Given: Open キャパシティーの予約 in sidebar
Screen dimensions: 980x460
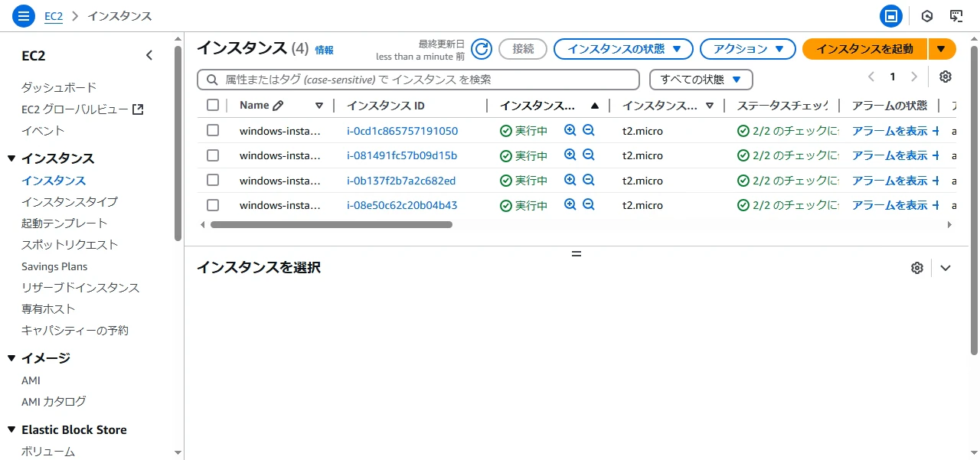Looking at the screenshot, I should click(75, 331).
